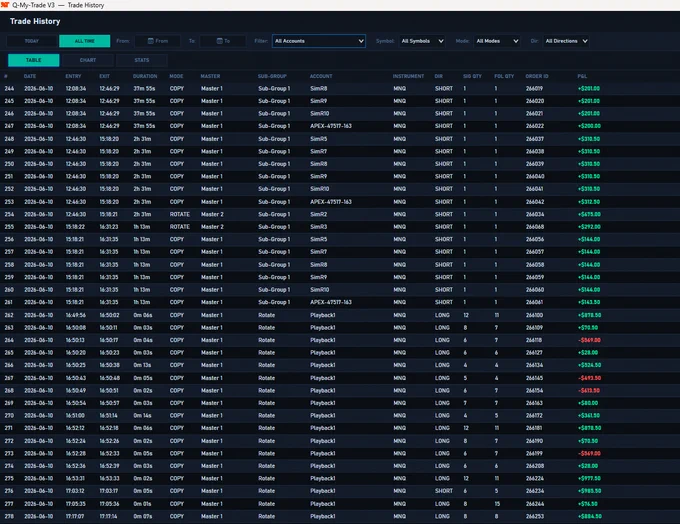This screenshot has width=680, height=524.
Task: Click the Playback1 account in row 262
Action: (323, 315)
